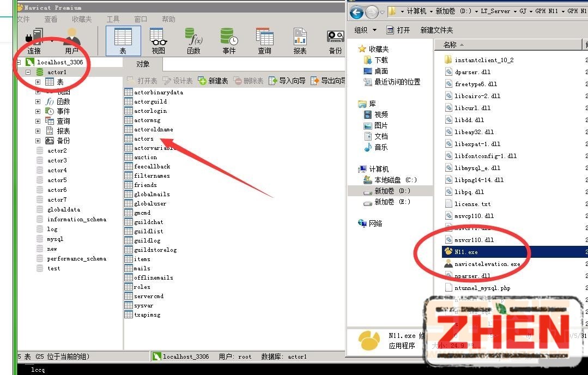This screenshot has width=588, height=375.
Task: Collapse the actor1 database node
Action: click(28, 72)
